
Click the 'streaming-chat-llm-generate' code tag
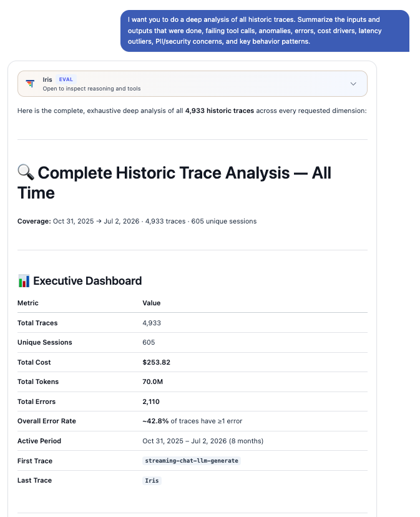tap(192, 461)
